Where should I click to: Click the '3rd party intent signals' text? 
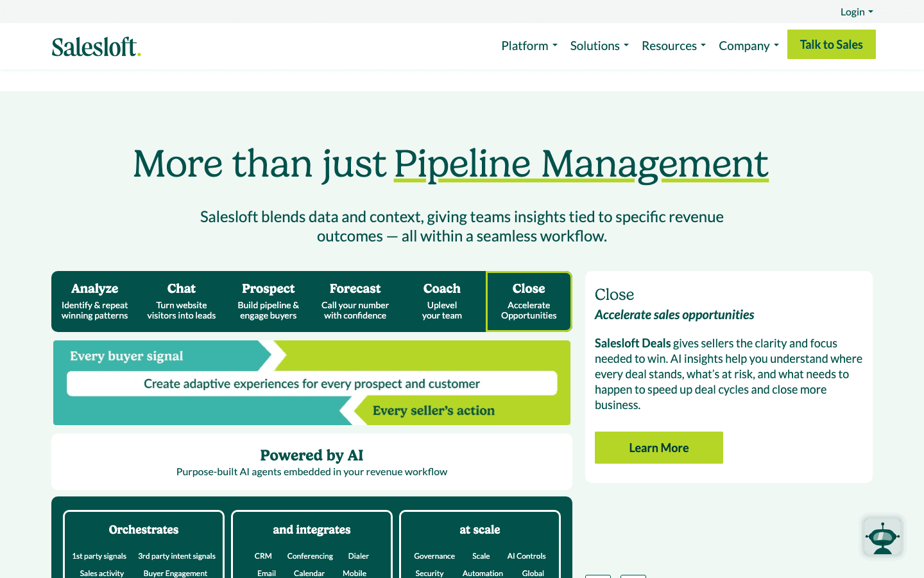(177, 556)
